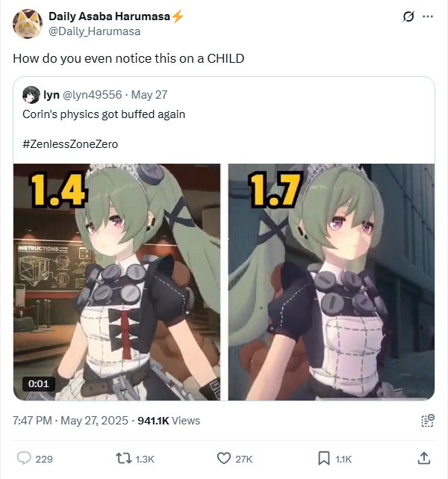The image size is (448, 479).
Task: Visit the @Daily_Harumasa handle link
Action: (x=95, y=31)
